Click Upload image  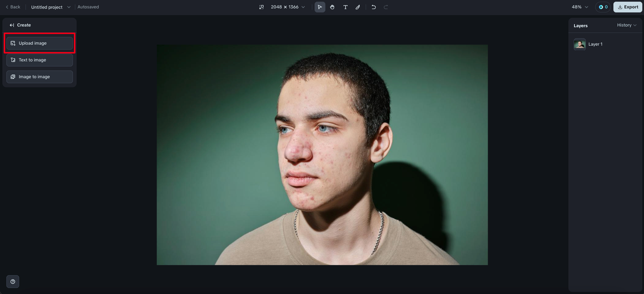click(40, 43)
